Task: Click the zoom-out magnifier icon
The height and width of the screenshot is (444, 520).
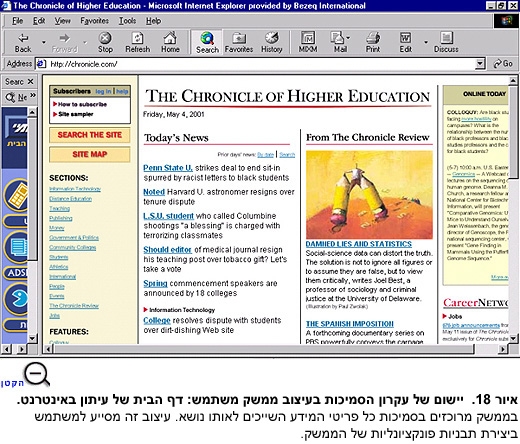Action: tap(37, 374)
